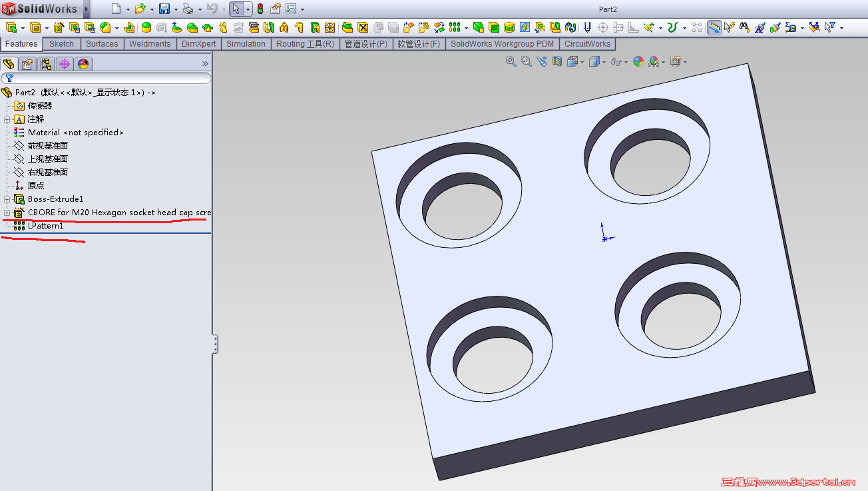Click the SolidWorks logo

click(x=39, y=9)
